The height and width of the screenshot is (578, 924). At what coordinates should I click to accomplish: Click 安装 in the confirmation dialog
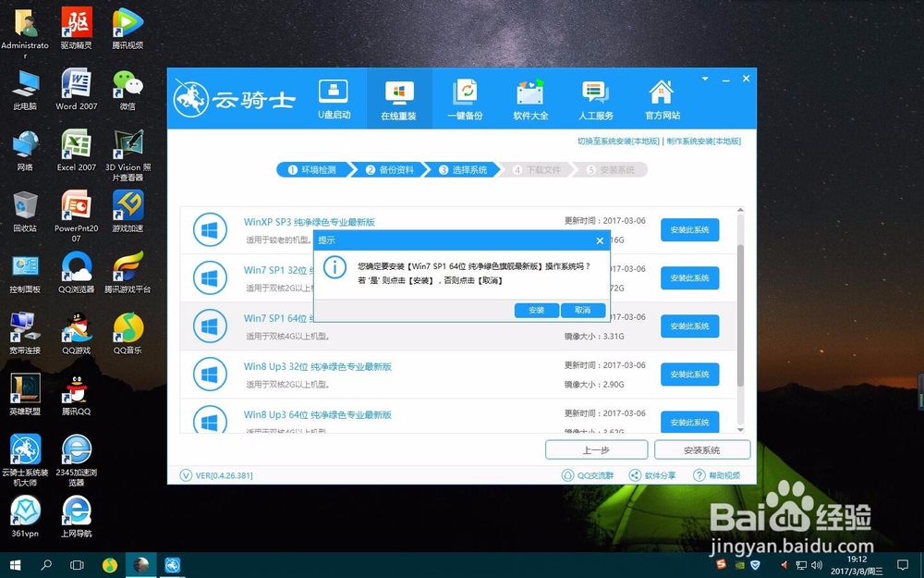coord(536,310)
